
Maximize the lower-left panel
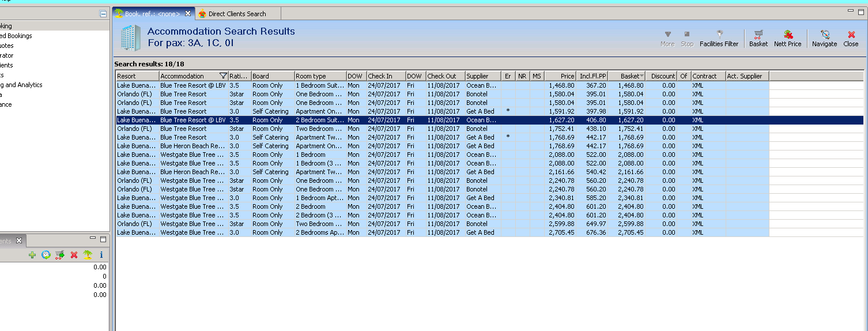coord(103,239)
